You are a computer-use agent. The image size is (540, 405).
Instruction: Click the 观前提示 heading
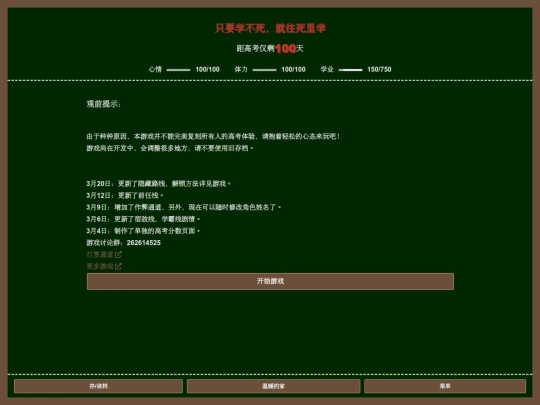(x=103, y=104)
